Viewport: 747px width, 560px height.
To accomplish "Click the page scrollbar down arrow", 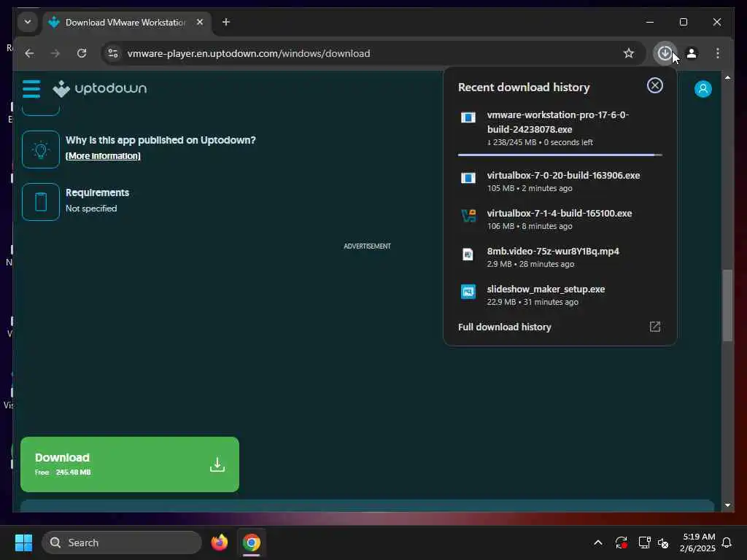I will pyautogui.click(x=727, y=505).
